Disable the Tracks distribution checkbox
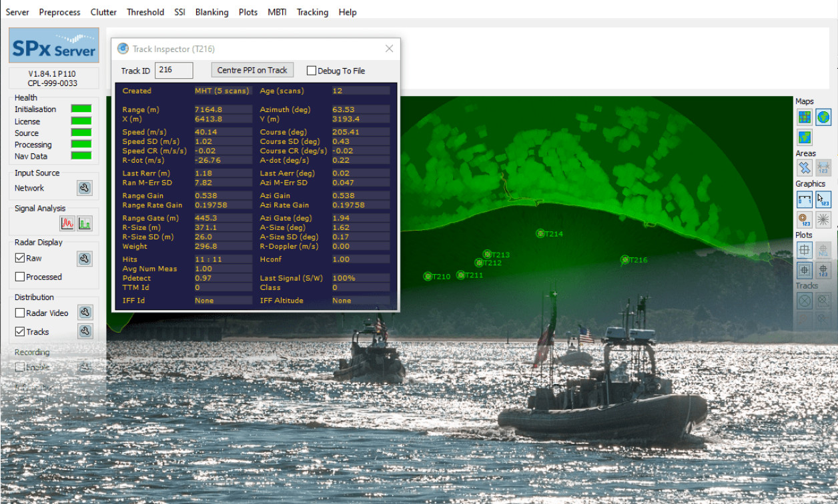The image size is (838, 504). tap(20, 331)
